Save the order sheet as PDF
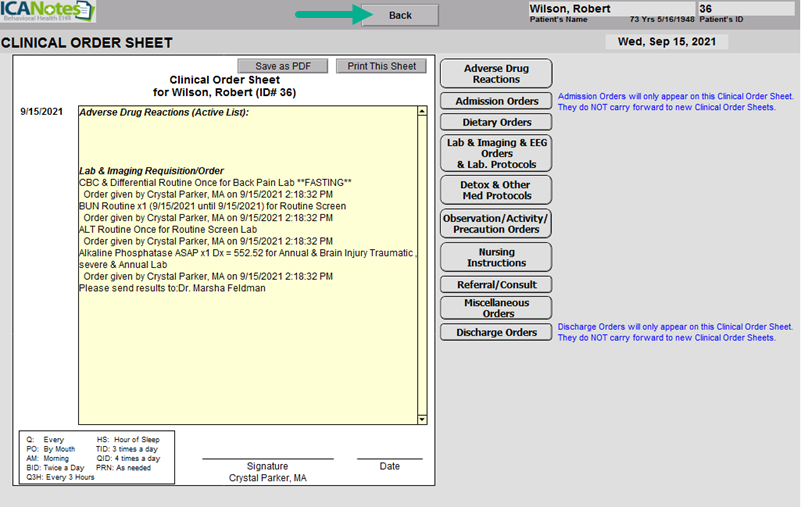801x507 pixels. point(283,66)
